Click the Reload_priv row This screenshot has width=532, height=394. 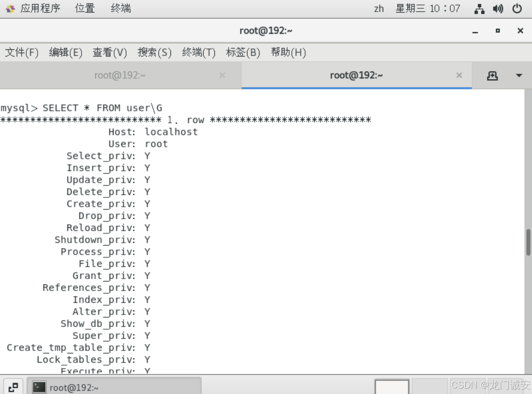[x=108, y=228]
